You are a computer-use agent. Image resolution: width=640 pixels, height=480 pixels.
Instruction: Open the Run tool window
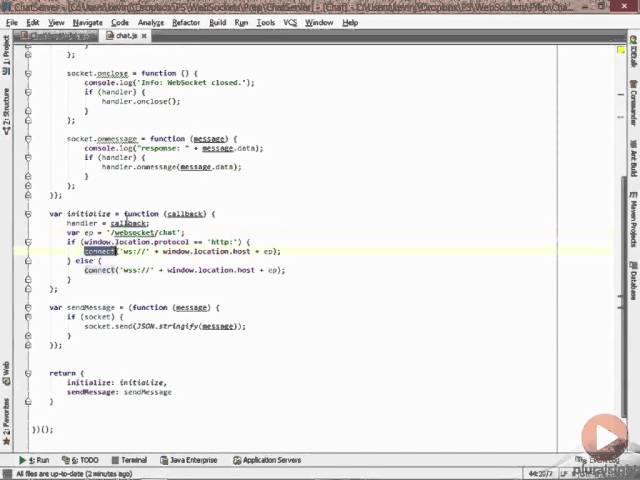(x=34, y=460)
